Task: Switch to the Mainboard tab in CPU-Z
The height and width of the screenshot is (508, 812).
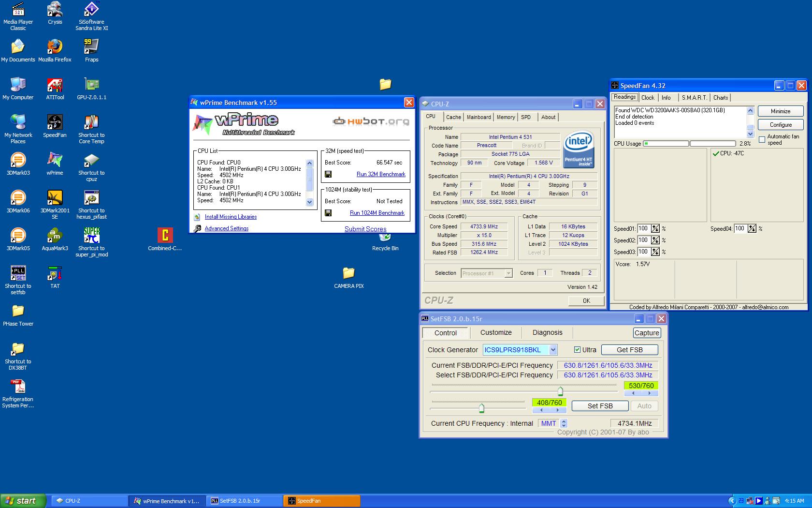Action: [478, 117]
